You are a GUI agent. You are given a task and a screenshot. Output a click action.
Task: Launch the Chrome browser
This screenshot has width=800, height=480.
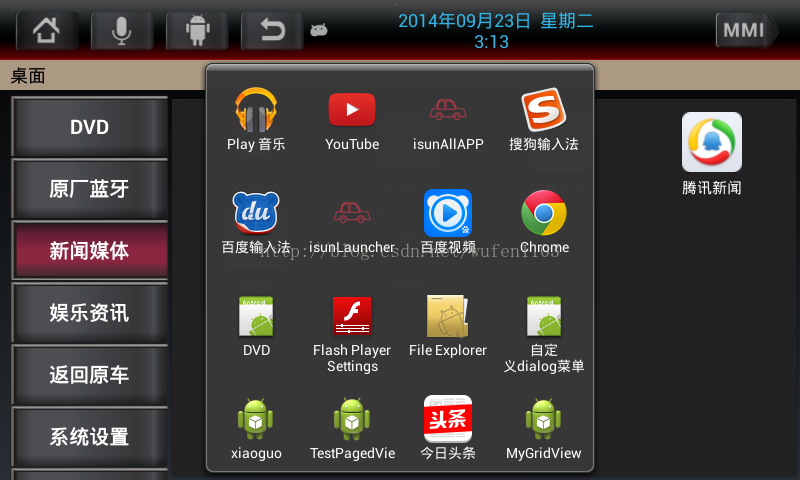544,222
